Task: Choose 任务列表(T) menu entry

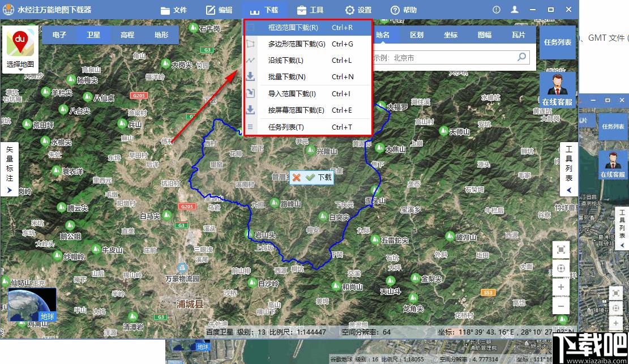Action: point(307,127)
